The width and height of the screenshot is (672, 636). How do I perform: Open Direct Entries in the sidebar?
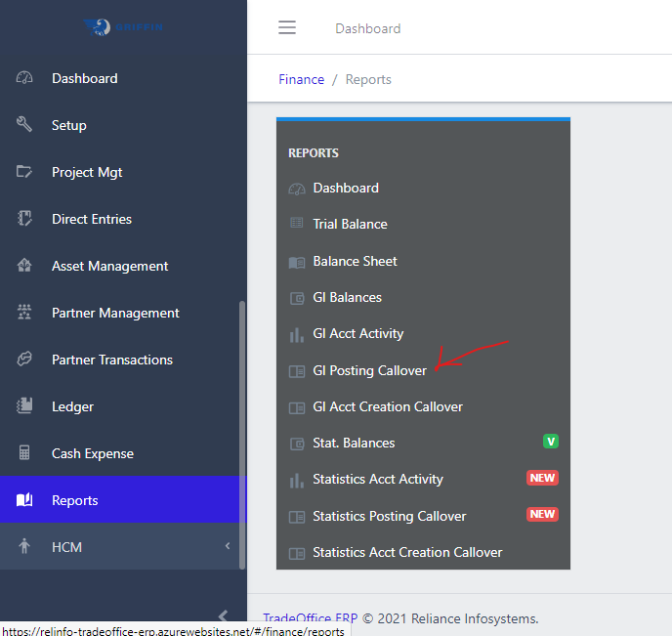pyautogui.click(x=92, y=219)
